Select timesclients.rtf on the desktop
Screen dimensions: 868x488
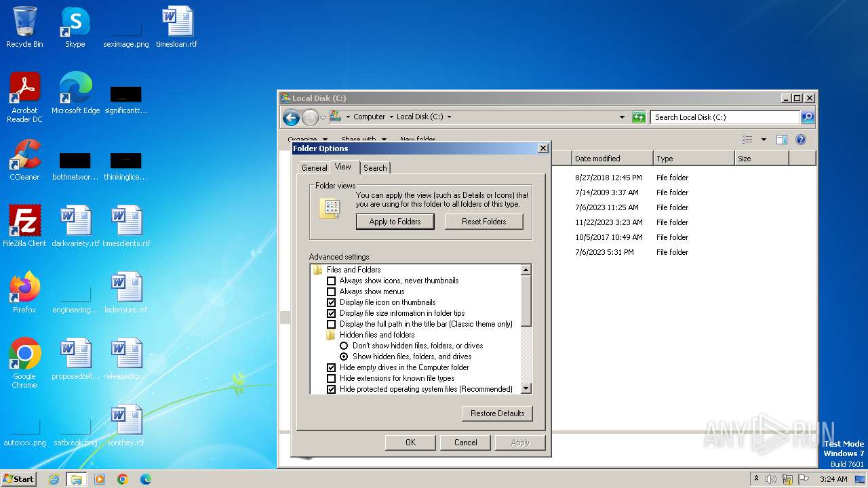point(126,226)
